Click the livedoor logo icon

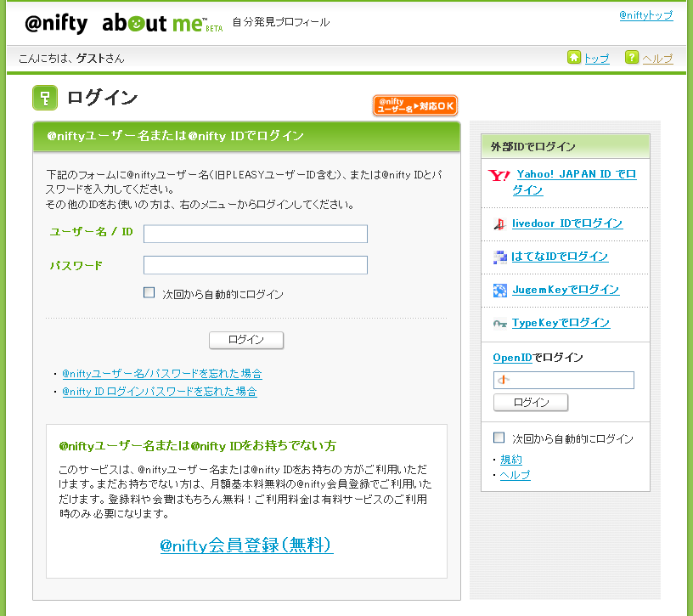(499, 224)
